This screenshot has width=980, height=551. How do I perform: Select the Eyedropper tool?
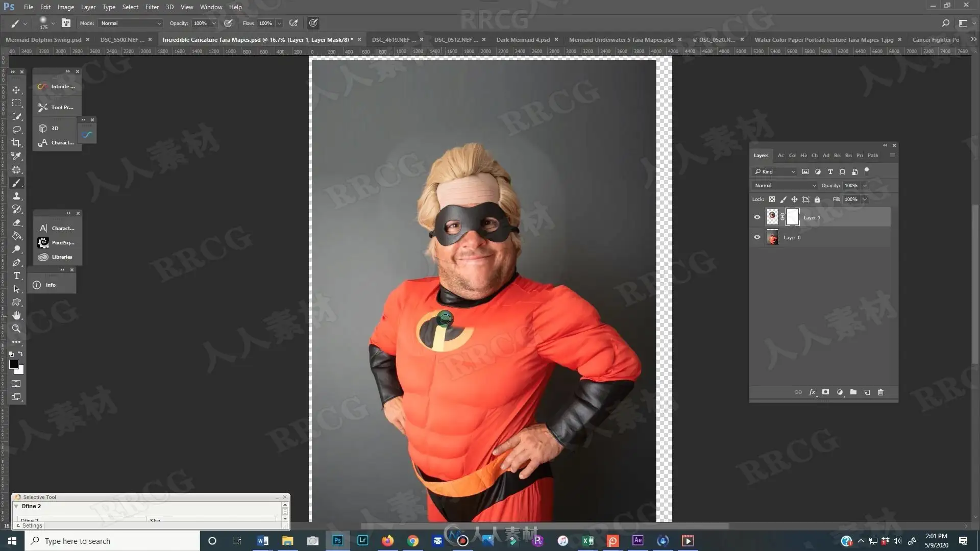coord(16,156)
